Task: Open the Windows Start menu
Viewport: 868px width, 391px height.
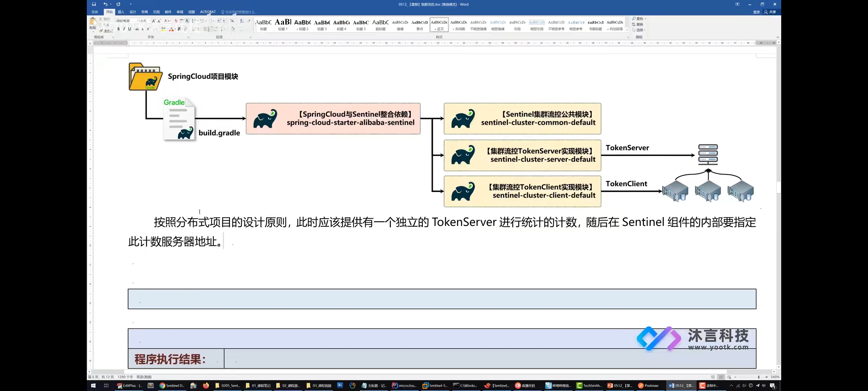Action: click(93, 386)
